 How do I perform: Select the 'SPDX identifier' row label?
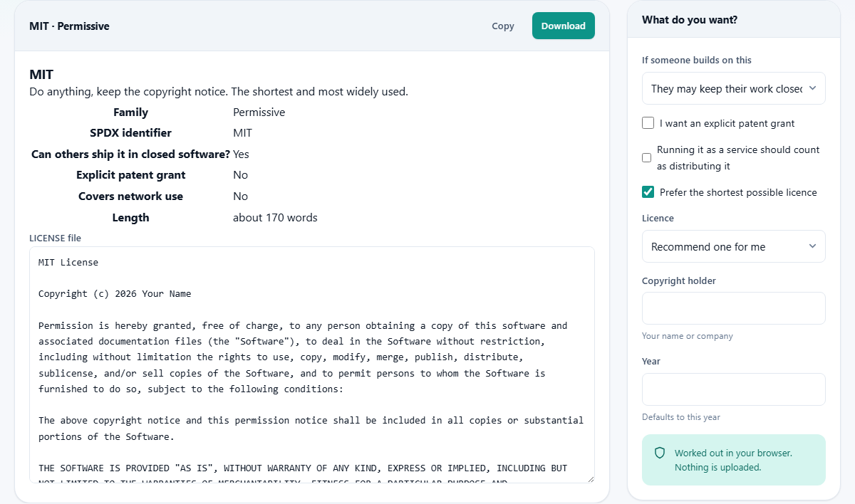click(130, 133)
